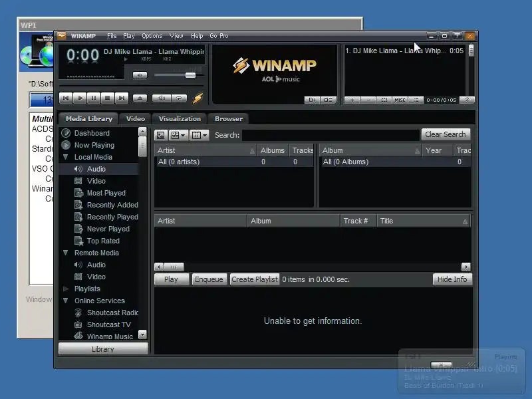Open the View menu
This screenshot has height=399, width=532.
pos(176,36)
